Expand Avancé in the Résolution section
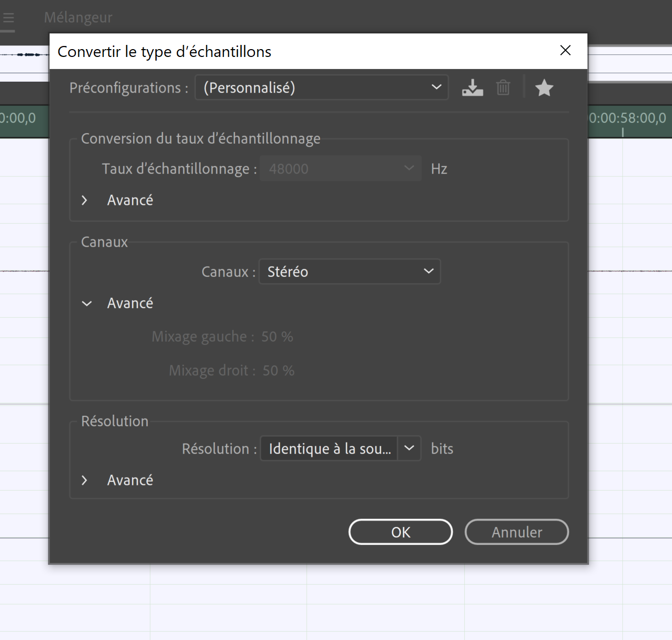The height and width of the screenshot is (640, 672). pyautogui.click(x=85, y=481)
